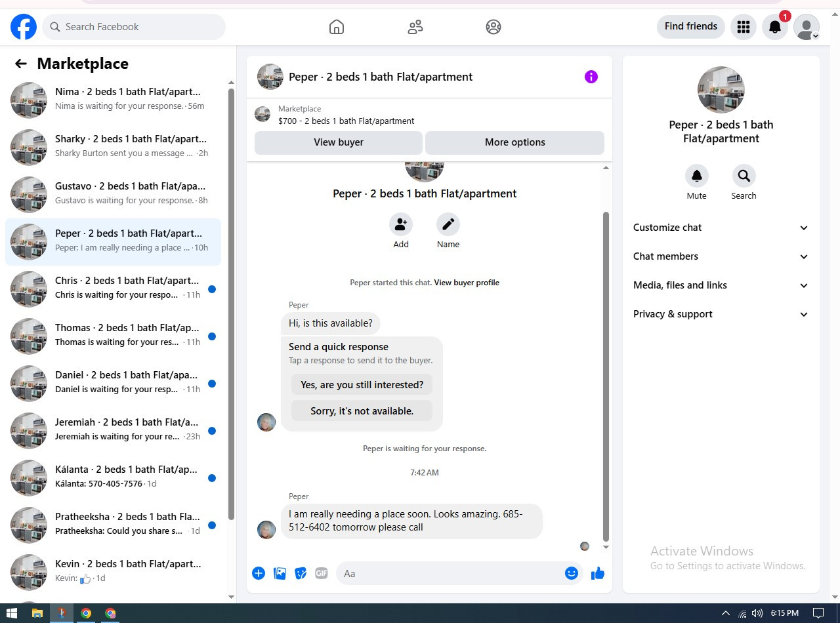Click the Add people icon
Viewport: 840px width, 623px height.
pos(401,224)
